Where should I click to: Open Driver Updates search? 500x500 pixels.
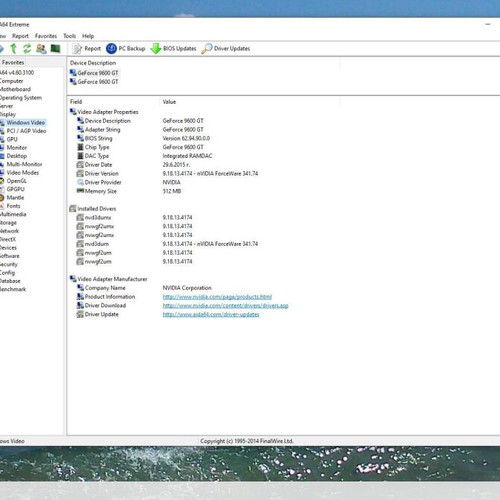pyautogui.click(x=226, y=49)
